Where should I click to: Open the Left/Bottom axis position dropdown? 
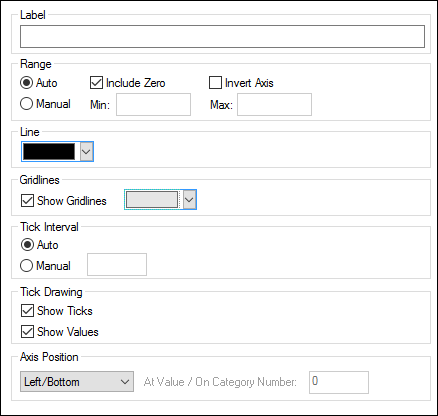pyautogui.click(x=77, y=382)
